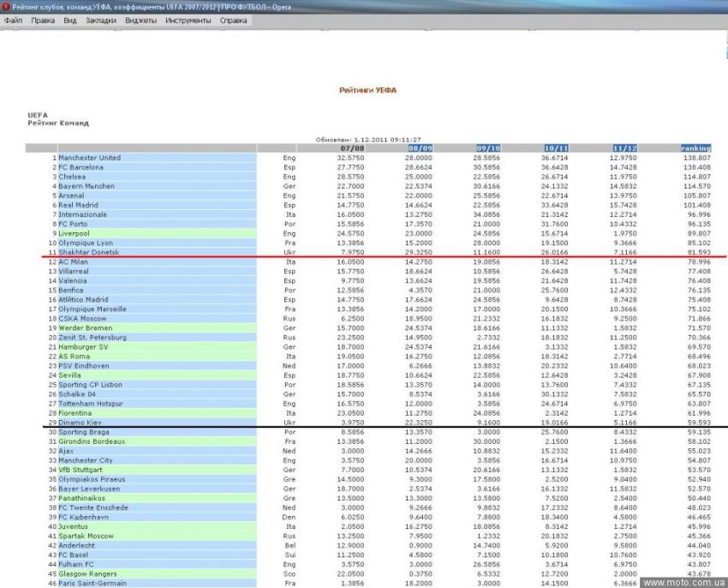
Task: Click the Bayer Leverkusen team name
Action: point(89,489)
